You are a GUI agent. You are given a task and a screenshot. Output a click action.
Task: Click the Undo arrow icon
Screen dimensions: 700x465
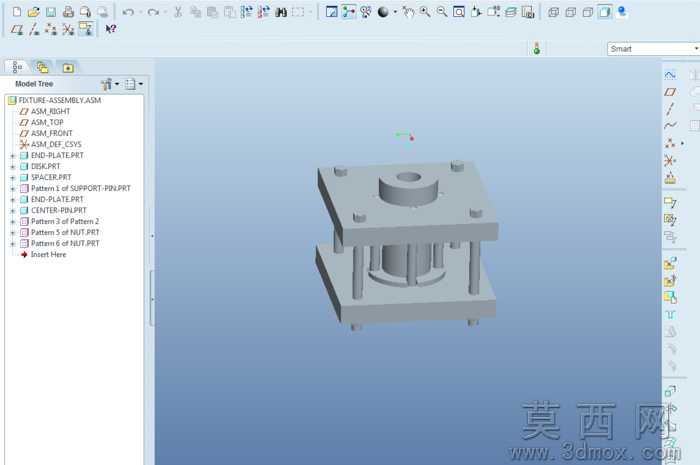pos(128,12)
